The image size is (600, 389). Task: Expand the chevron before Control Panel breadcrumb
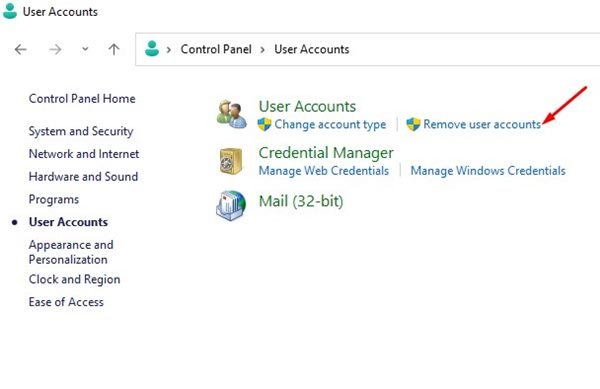tap(168, 49)
